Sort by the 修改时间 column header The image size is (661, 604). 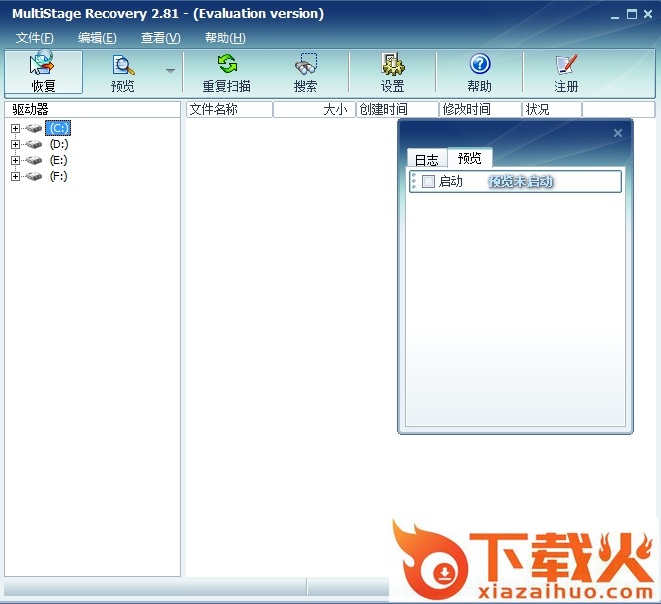[480, 110]
